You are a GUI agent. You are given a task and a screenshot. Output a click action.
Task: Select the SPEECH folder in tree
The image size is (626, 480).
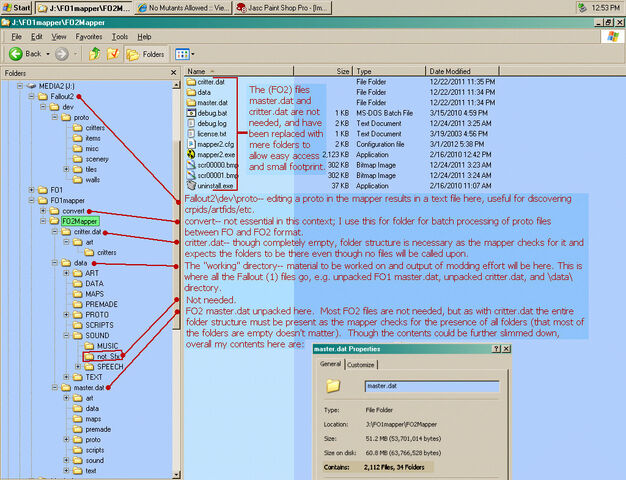coord(110,367)
